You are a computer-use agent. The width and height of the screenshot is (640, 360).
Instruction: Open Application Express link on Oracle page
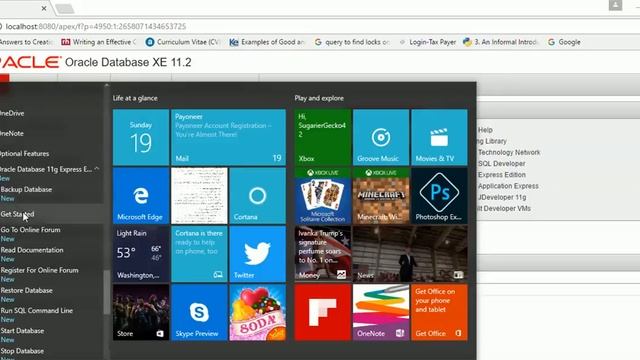508,186
